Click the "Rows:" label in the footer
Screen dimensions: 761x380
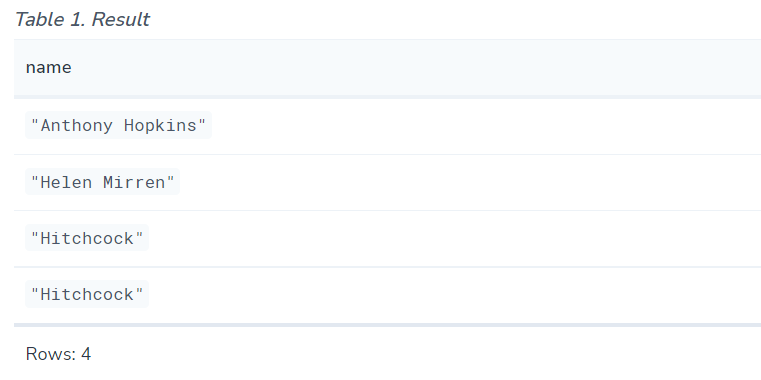click(51, 354)
